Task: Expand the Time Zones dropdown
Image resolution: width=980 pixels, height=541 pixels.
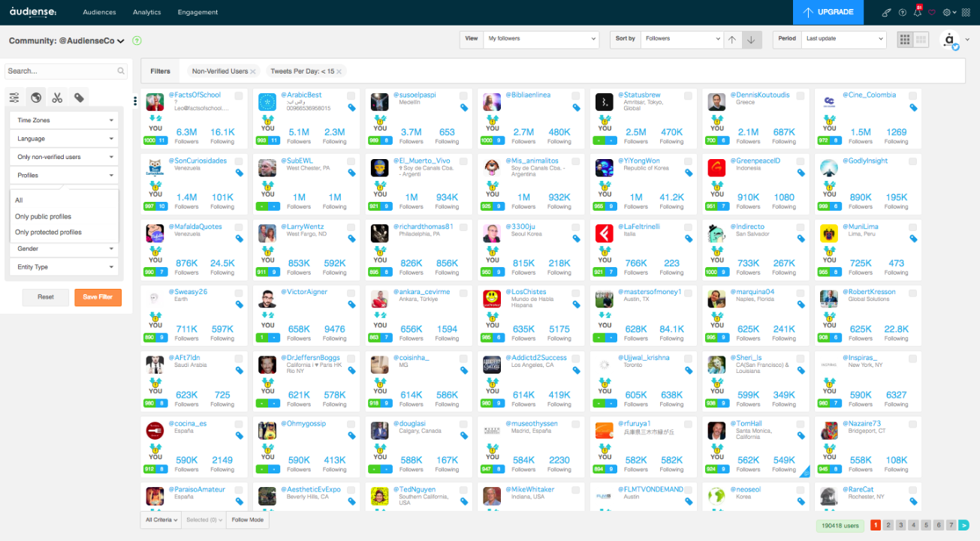Action: 64,120
